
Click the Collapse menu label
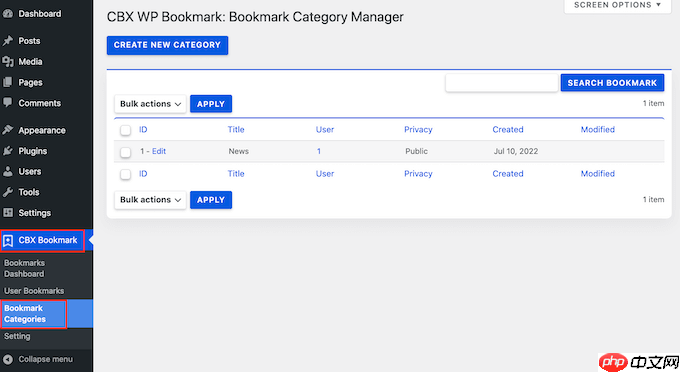pyautogui.click(x=46, y=359)
